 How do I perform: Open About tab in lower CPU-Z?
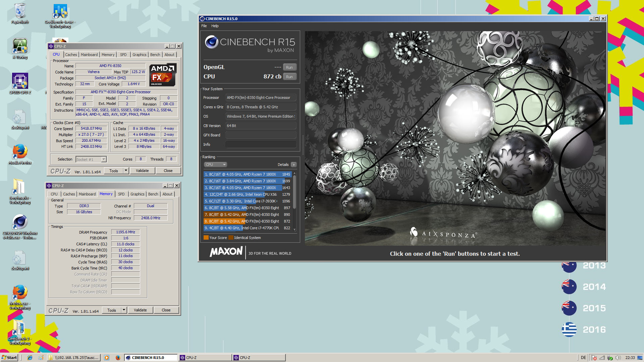pyautogui.click(x=167, y=194)
